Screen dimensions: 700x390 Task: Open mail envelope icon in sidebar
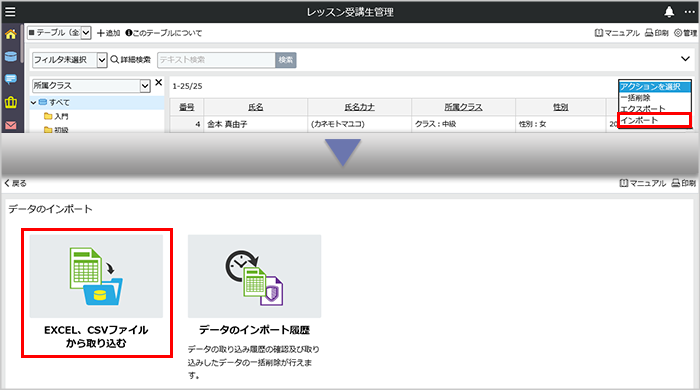point(11,125)
